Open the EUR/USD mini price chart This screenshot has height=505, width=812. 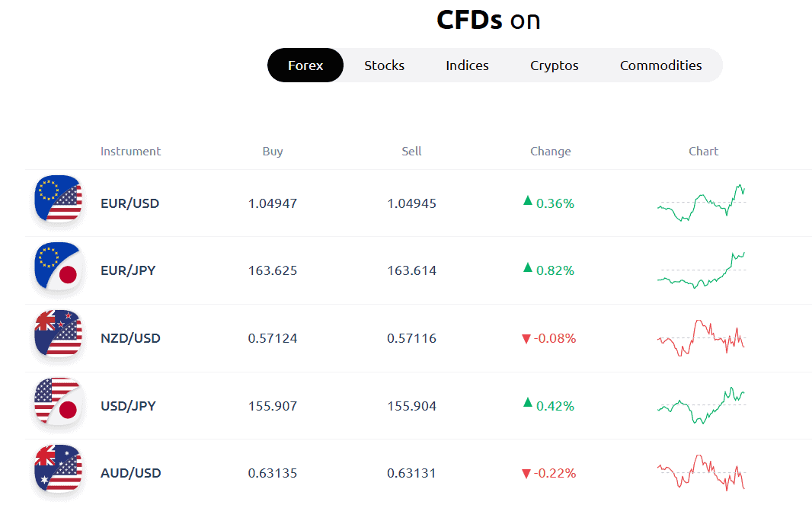coord(702,203)
